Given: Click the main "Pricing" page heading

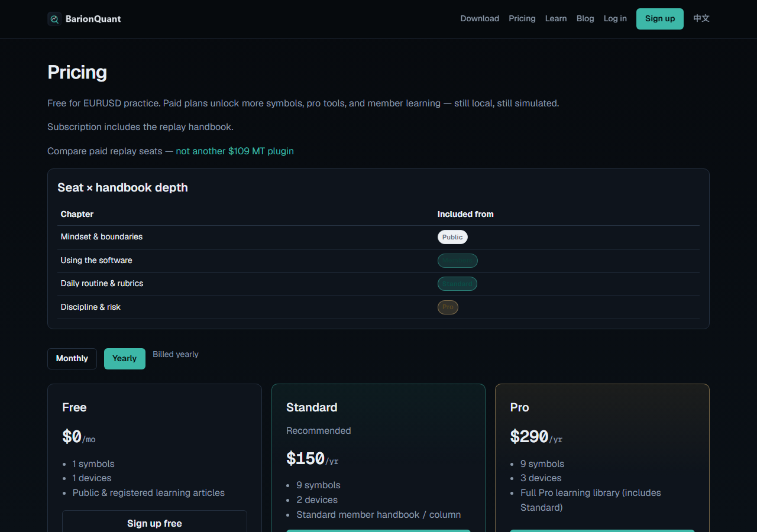Looking at the screenshot, I should point(77,72).
